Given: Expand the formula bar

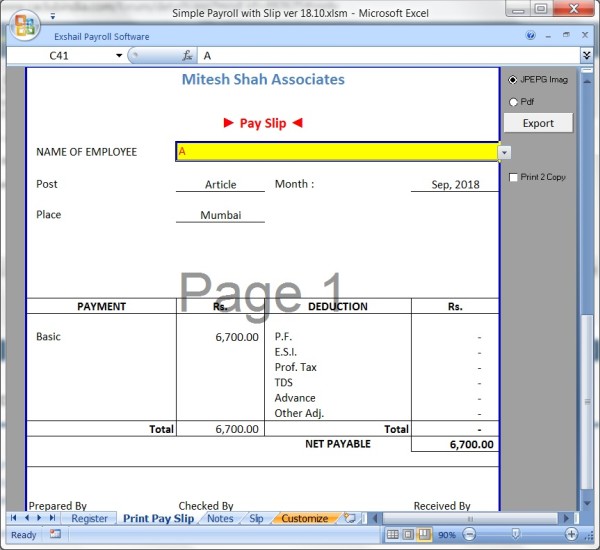Looking at the screenshot, I should point(586,56).
